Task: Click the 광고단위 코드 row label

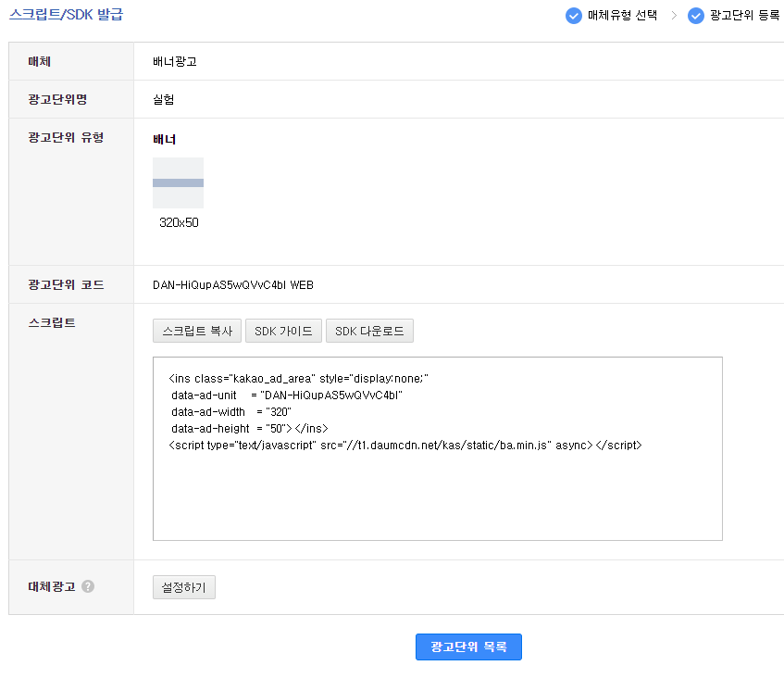Action: coord(66,284)
